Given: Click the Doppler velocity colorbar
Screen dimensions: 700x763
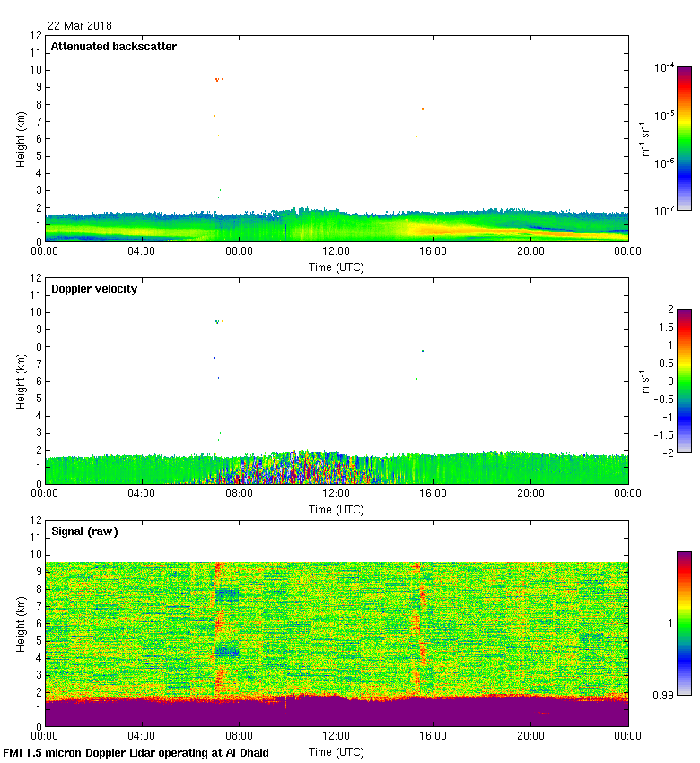Looking at the screenshot, I should point(684,381).
